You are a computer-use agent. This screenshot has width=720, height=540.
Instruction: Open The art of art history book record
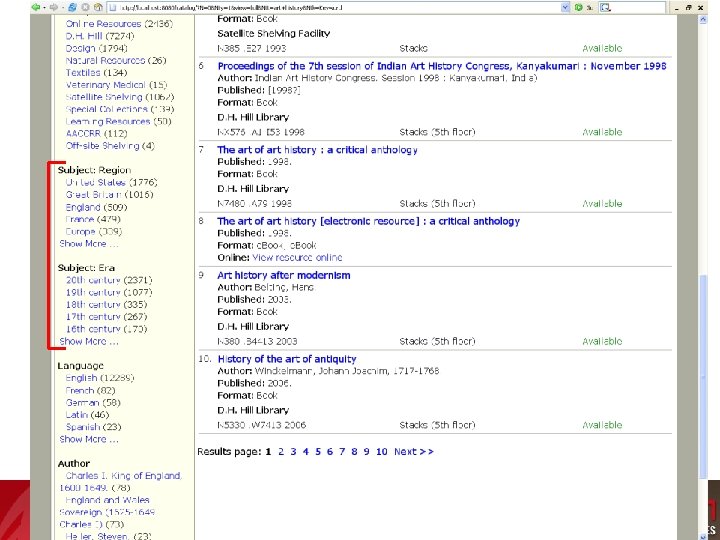point(317,150)
